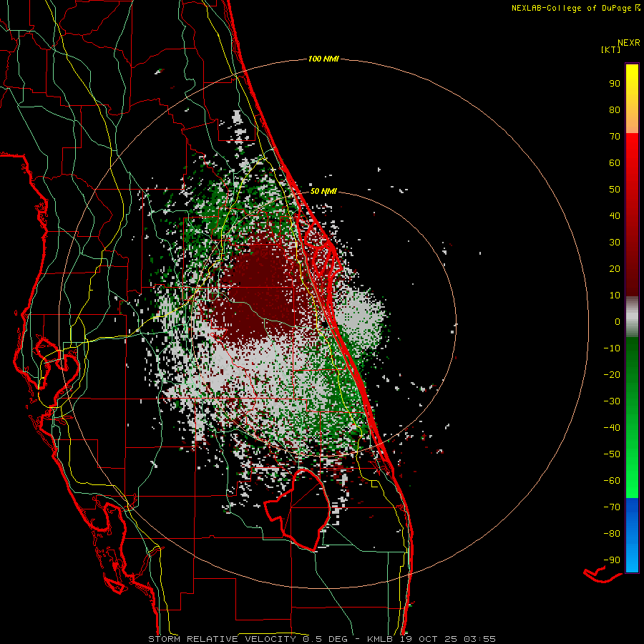Click the -40 value on velocity scale
The image size is (644, 644).
612,428
